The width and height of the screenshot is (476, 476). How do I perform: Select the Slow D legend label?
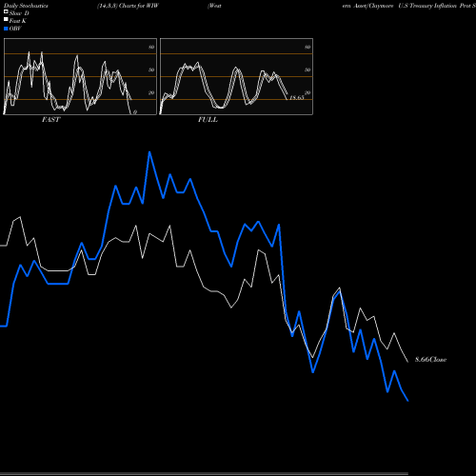point(19,13)
